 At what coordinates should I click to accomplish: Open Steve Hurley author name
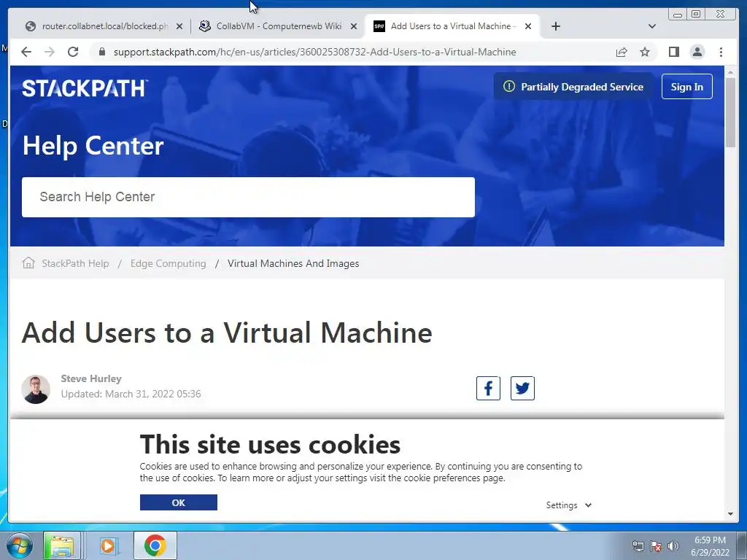[x=91, y=378]
